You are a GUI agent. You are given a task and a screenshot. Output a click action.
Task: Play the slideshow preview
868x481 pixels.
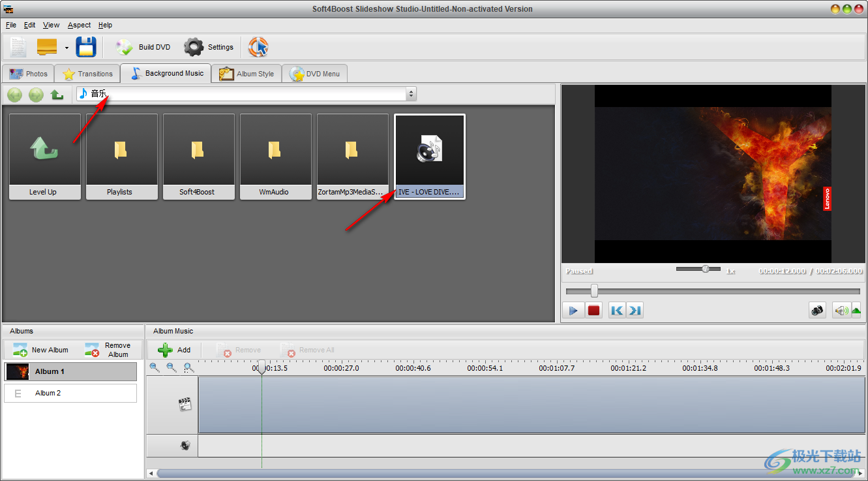(x=573, y=310)
